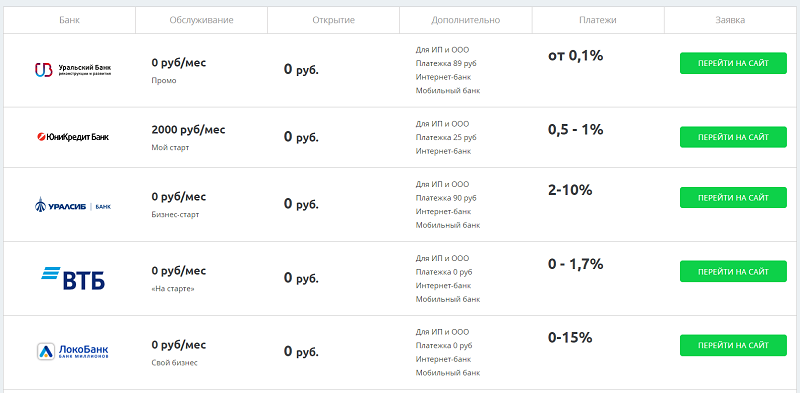Visit ЛокоБанк via Перейти на сайт button
Image resolution: width=800 pixels, height=393 pixels.
coord(733,346)
